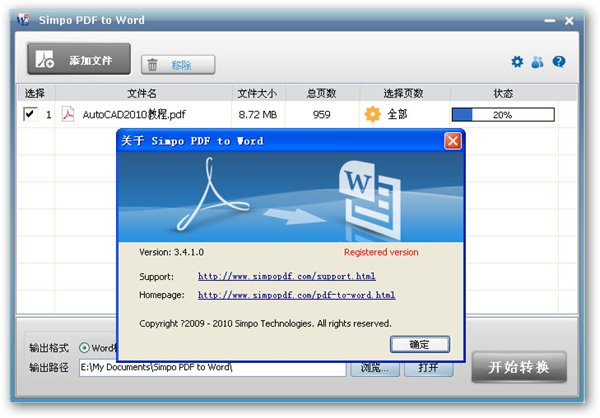Click the Simpo app logo in title bar

tap(23, 20)
